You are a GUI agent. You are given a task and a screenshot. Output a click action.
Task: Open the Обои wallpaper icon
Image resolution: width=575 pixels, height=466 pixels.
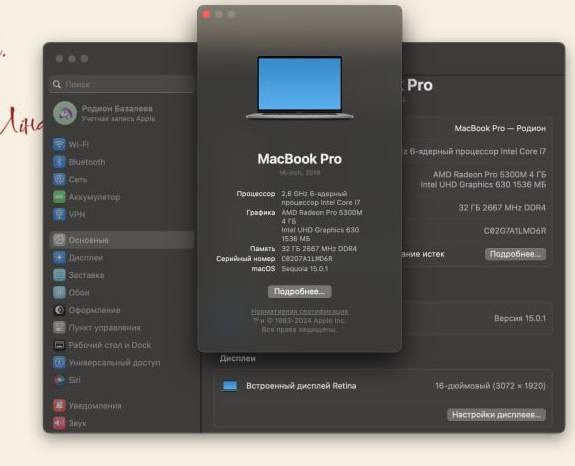tap(59, 293)
